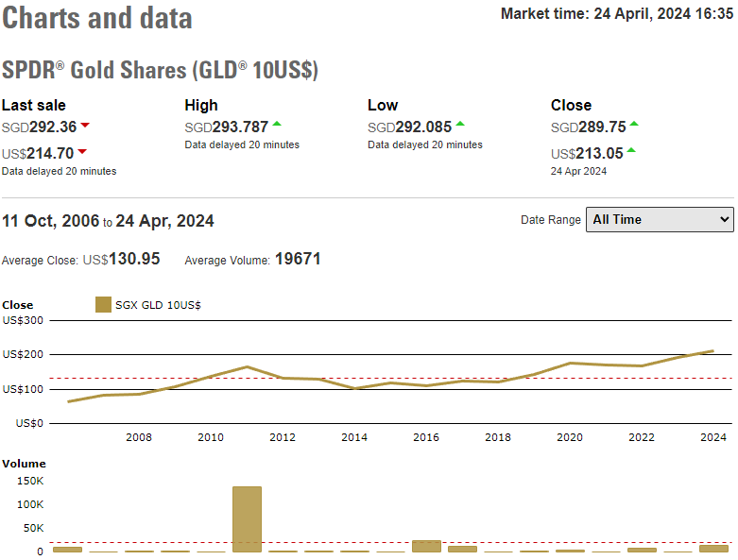Click the 24 Apr, 2024 end date
The height and width of the screenshot is (560, 738).
pyautogui.click(x=164, y=221)
